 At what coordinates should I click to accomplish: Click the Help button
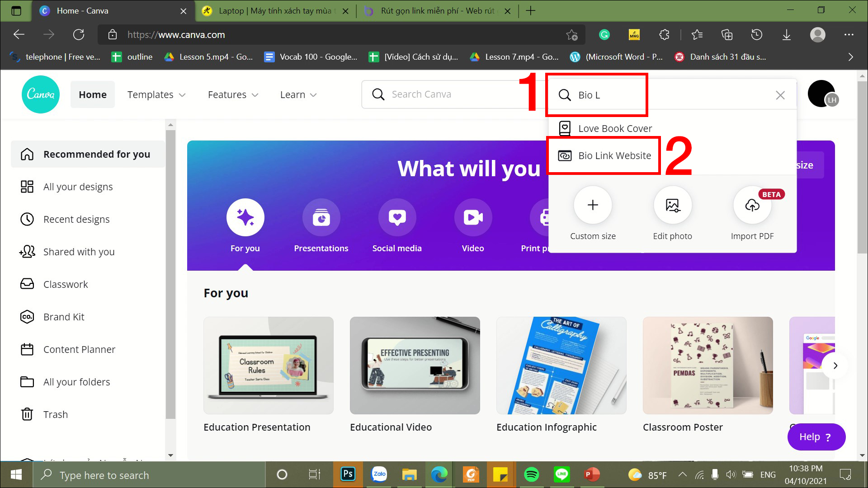pos(816,436)
